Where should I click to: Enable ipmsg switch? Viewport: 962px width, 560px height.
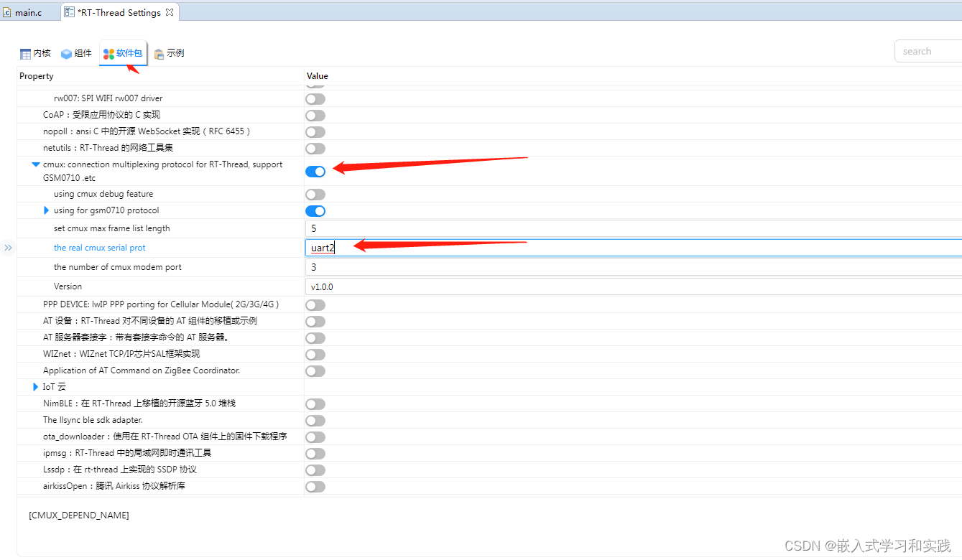[315, 454]
